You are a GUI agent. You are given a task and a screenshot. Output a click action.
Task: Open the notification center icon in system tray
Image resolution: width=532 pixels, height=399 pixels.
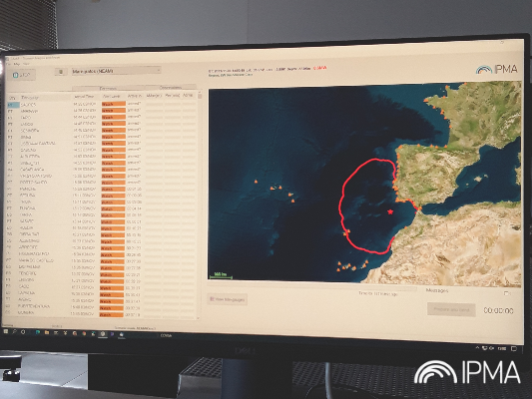click(x=514, y=349)
